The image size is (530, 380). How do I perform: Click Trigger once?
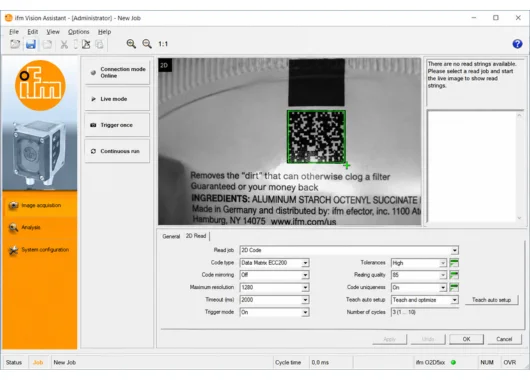pos(117,125)
